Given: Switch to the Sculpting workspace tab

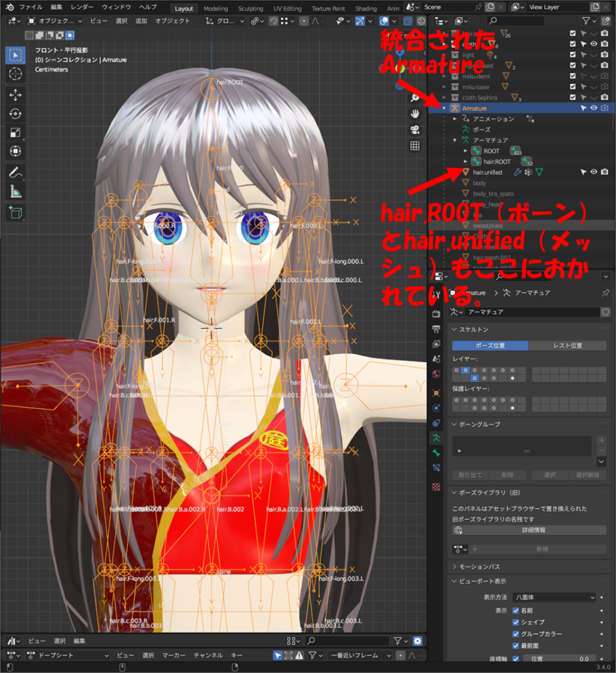Looking at the screenshot, I should coord(250,8).
